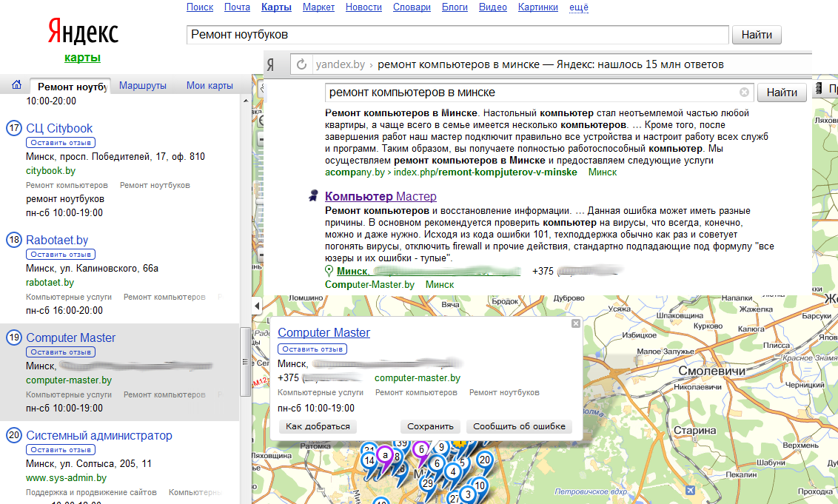The image size is (838, 504).
Task: Click numbered marker 18 beside Rabotaet.by
Action: click(13, 240)
